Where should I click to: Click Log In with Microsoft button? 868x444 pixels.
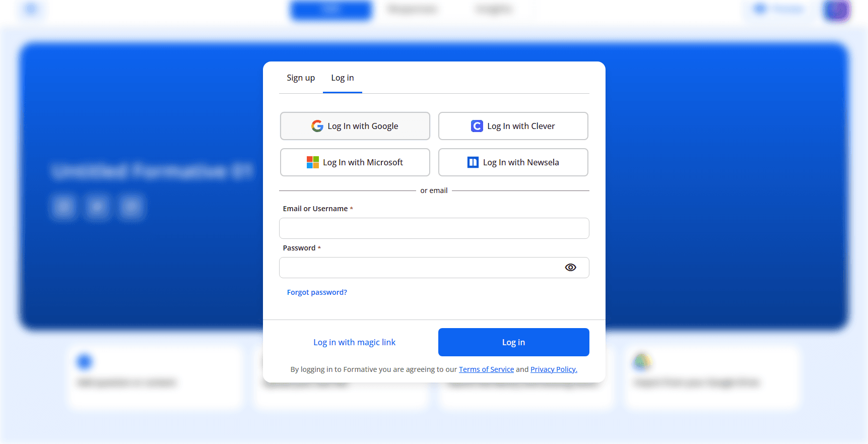pos(355,162)
